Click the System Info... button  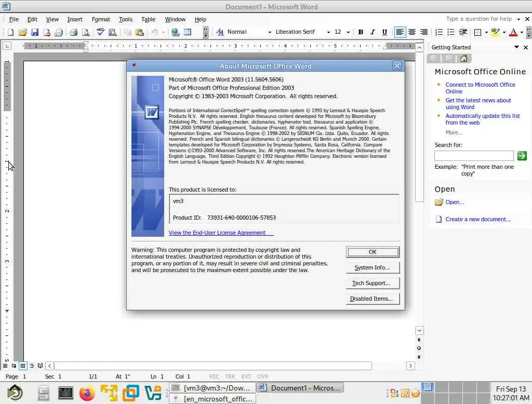[373, 267]
